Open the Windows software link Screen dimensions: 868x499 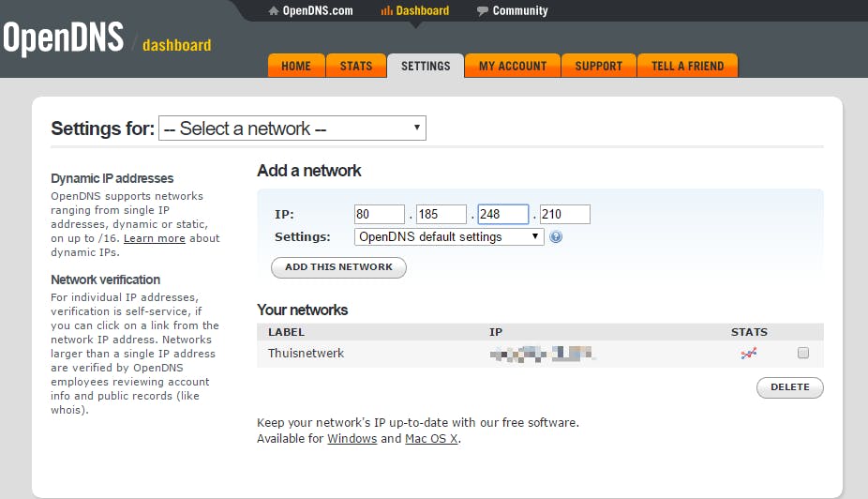[352, 439]
